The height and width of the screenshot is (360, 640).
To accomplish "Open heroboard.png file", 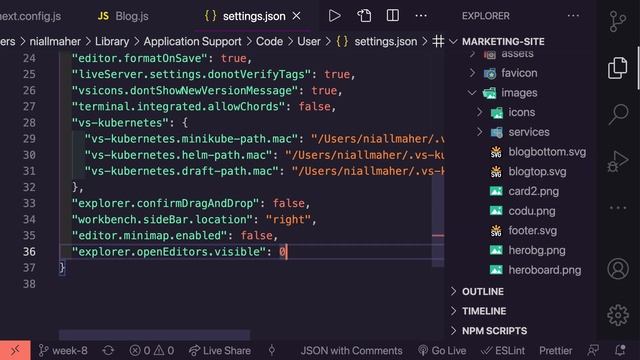I will point(544,270).
